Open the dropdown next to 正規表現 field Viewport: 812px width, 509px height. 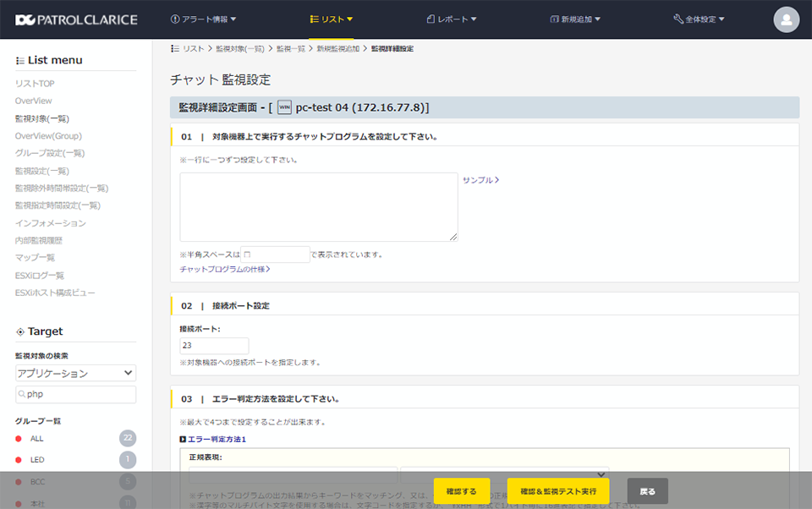(504, 475)
